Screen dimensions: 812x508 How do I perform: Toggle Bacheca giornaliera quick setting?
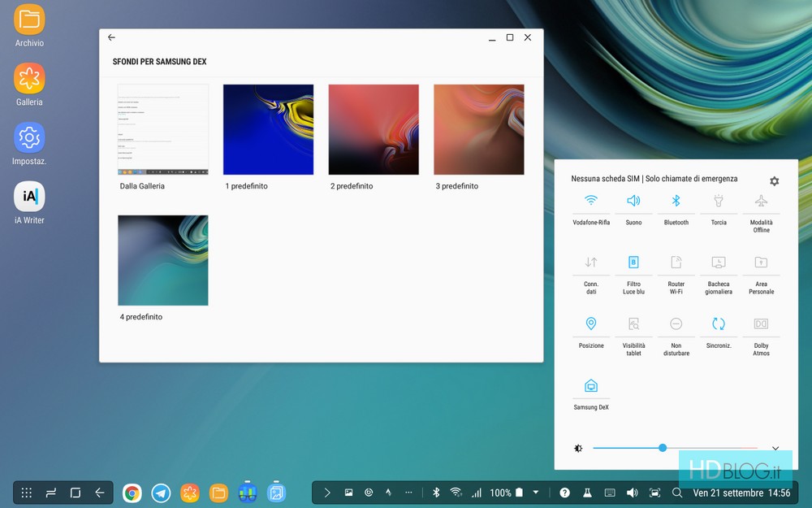pyautogui.click(x=719, y=275)
